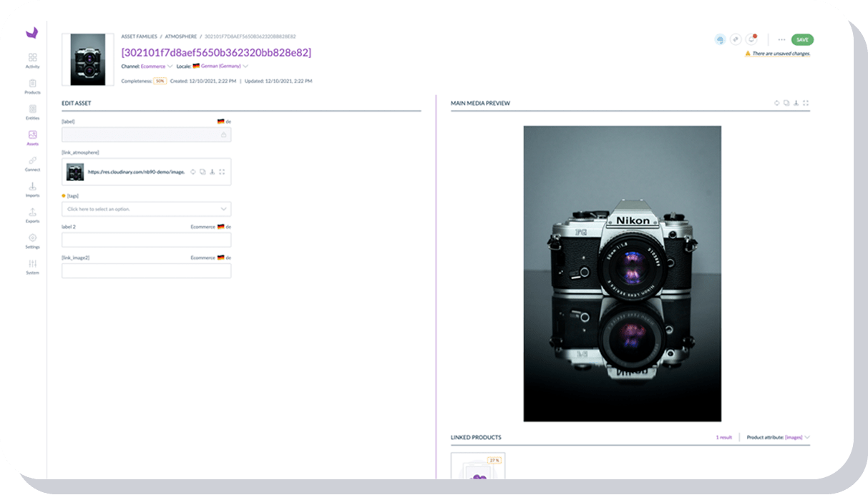
Task: Click the large Nikon camera preview image
Action: (622, 273)
